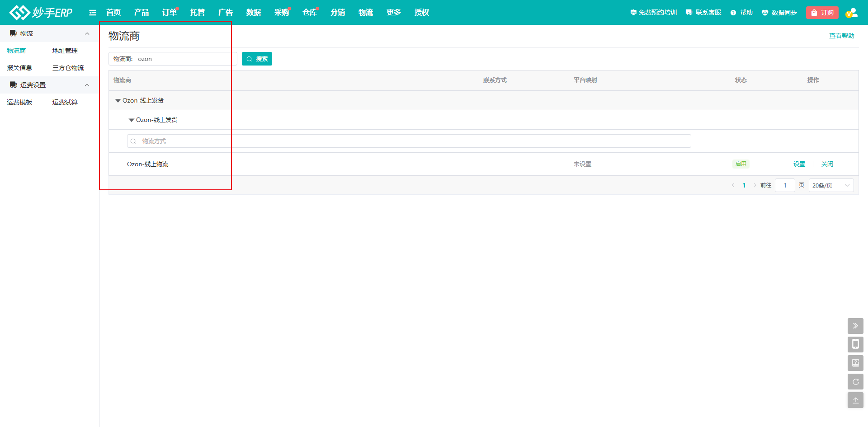Click the 妙手ERP logo
The height and width of the screenshot is (427, 868).
41,13
